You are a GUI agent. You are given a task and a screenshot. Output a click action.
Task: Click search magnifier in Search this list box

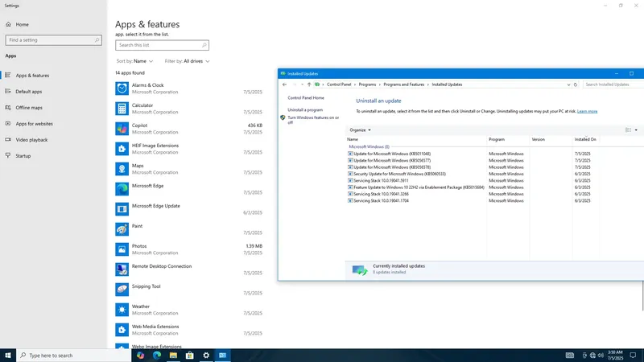tap(204, 45)
